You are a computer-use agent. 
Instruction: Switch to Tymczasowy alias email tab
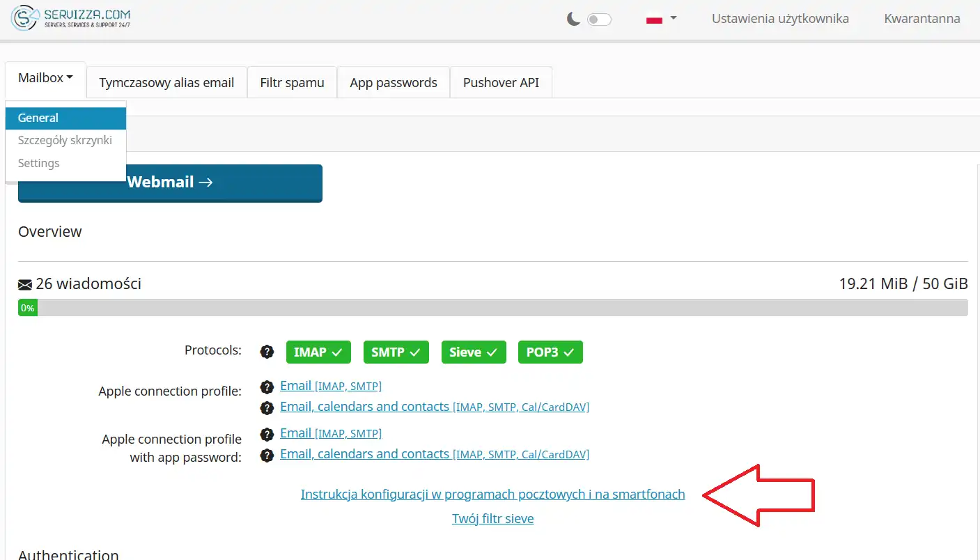click(x=166, y=82)
